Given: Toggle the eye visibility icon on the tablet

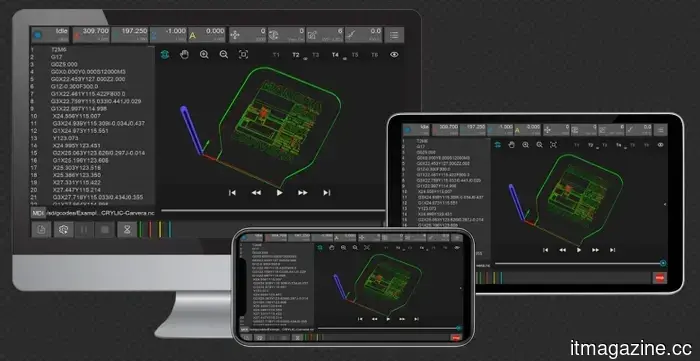Looking at the screenshot, I should tap(660, 145).
